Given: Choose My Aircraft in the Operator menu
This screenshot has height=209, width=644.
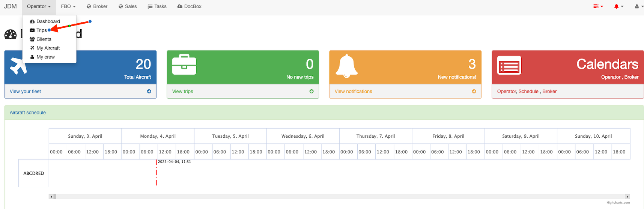Looking at the screenshot, I should tap(48, 48).
